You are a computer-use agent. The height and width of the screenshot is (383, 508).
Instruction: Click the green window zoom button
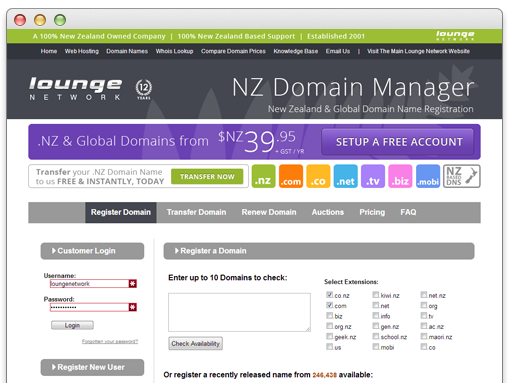point(60,20)
